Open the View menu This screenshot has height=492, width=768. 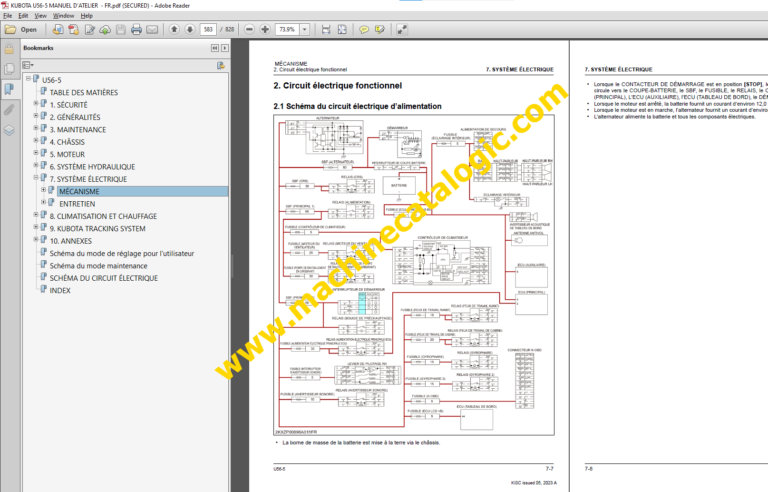pyautogui.click(x=40, y=16)
